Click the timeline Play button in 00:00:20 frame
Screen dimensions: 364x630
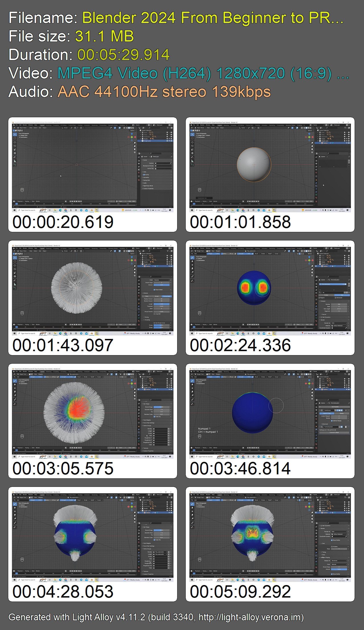[x=77, y=201]
